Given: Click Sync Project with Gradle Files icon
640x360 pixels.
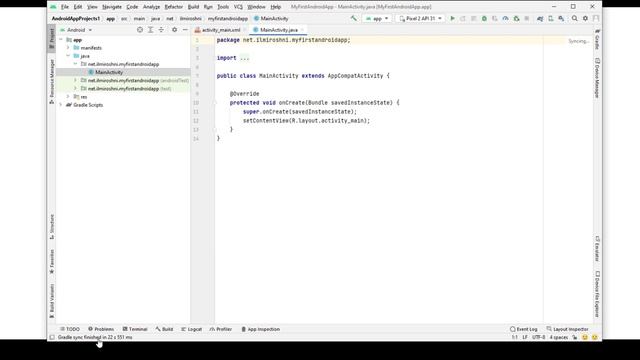Looking at the screenshot, I should pos(540,18).
